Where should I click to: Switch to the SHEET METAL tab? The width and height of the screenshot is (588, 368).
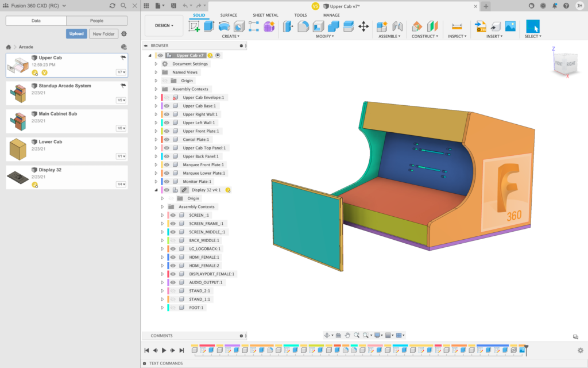tap(265, 15)
